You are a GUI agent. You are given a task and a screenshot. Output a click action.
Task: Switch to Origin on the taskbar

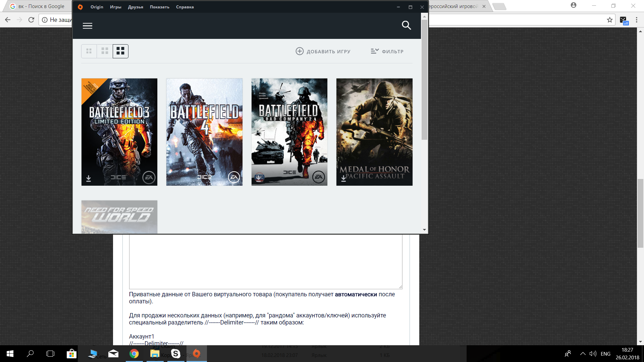click(197, 354)
